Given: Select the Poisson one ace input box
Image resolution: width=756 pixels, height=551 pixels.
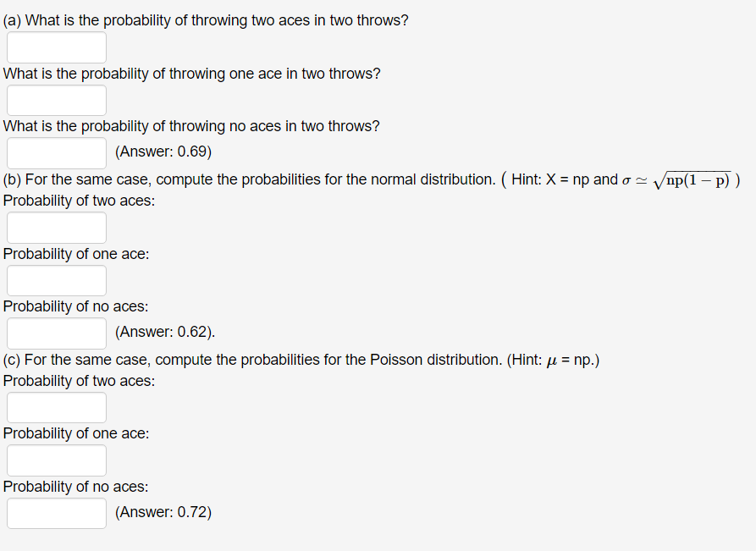Looking at the screenshot, I should 56,460.
